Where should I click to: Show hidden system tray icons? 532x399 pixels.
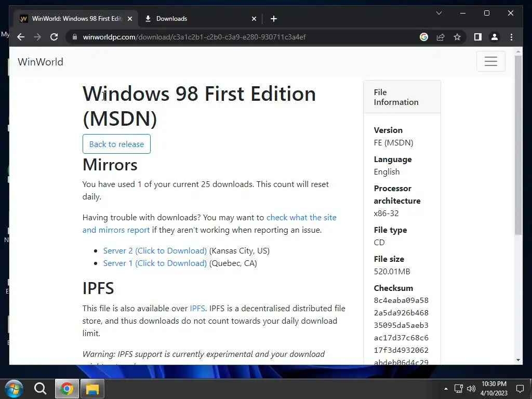click(446, 389)
